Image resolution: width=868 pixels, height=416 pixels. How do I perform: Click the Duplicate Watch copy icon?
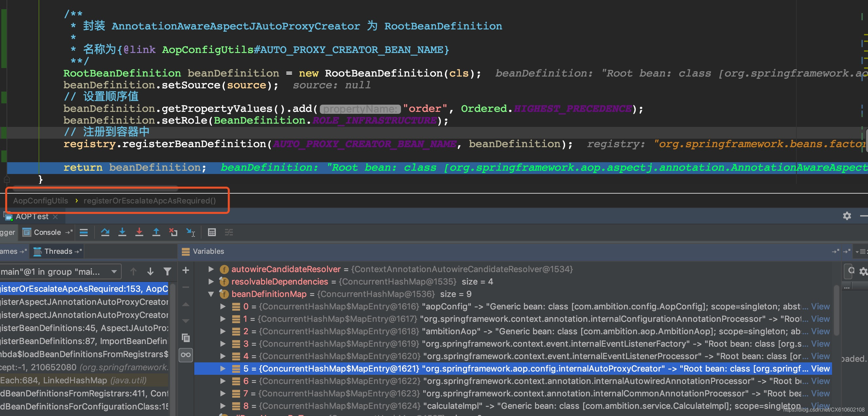click(186, 338)
